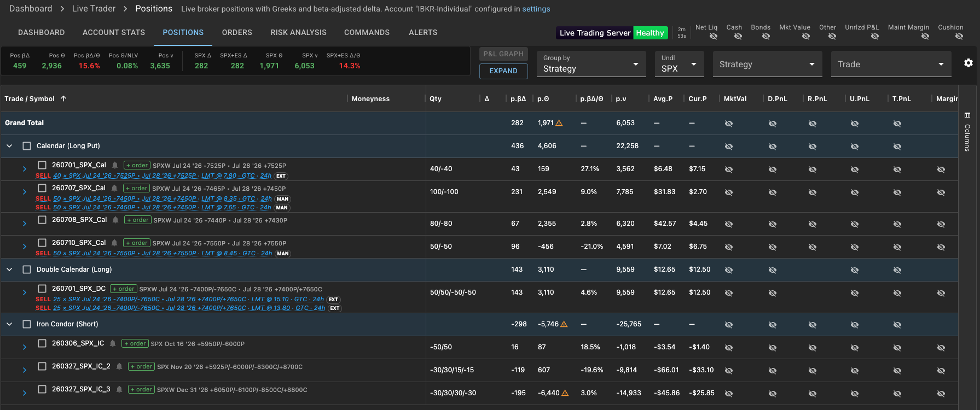
Task: Click Live Trading Server Healthy status badge
Action: click(613, 33)
